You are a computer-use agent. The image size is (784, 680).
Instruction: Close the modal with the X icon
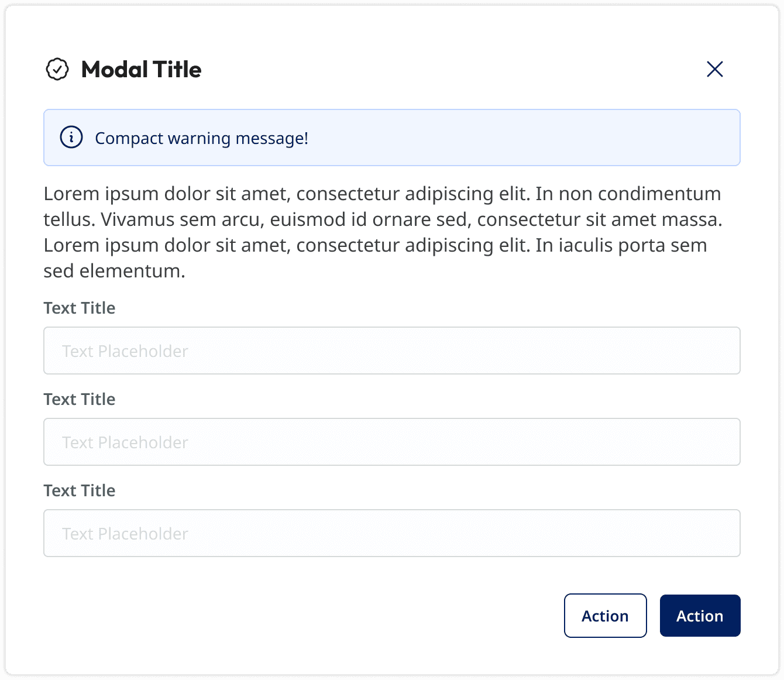tap(715, 69)
